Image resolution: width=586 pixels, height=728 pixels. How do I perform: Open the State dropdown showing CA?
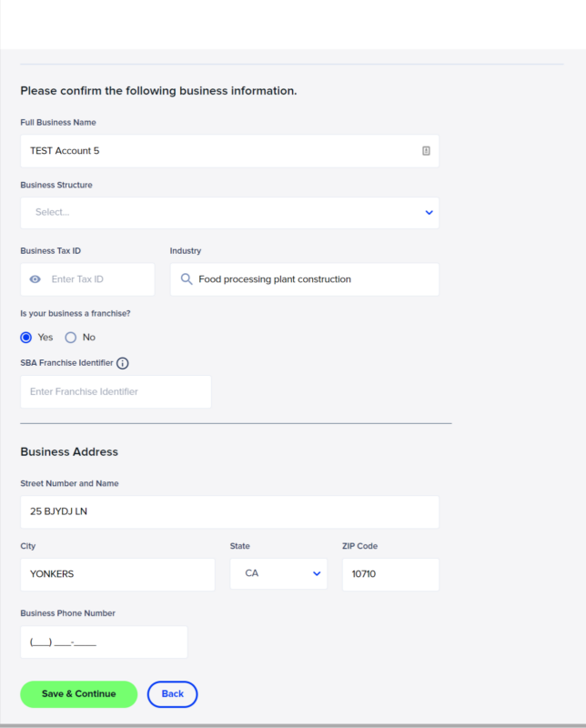pyautogui.click(x=278, y=574)
